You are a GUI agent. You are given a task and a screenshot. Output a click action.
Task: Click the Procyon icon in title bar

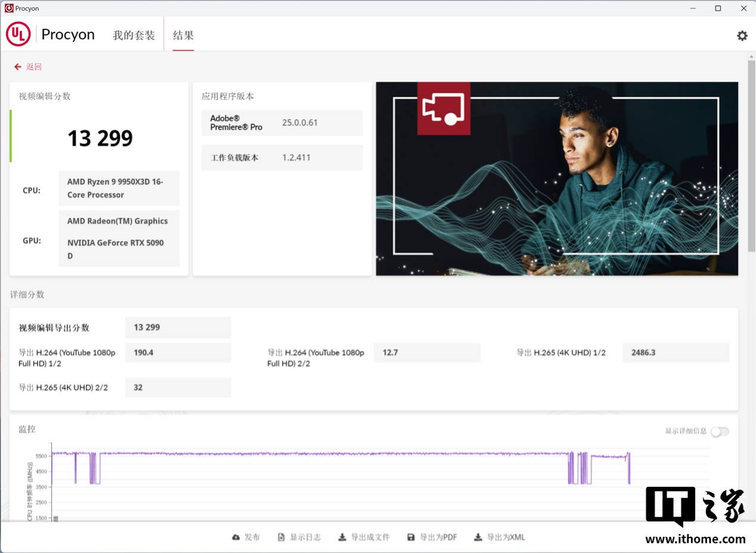point(8,8)
